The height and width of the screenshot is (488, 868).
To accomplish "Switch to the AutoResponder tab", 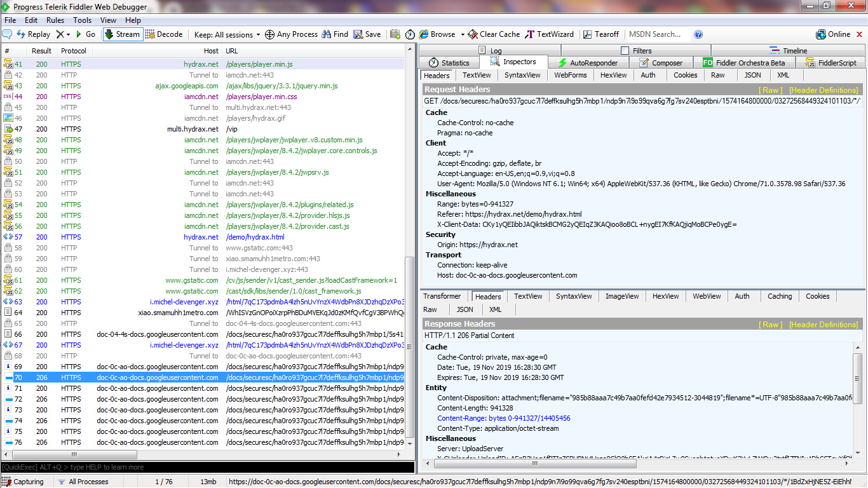I will pyautogui.click(x=587, y=63).
